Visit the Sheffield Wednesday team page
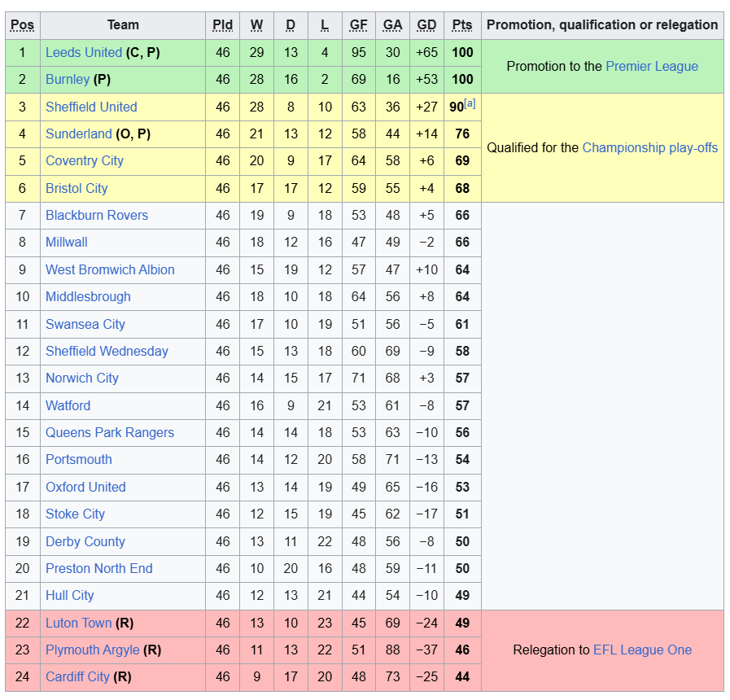Image resolution: width=730 pixels, height=700 pixels. point(107,352)
